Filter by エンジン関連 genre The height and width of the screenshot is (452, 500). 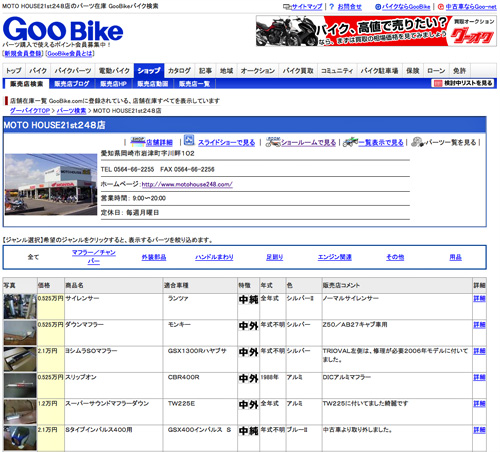pyautogui.click(x=335, y=257)
